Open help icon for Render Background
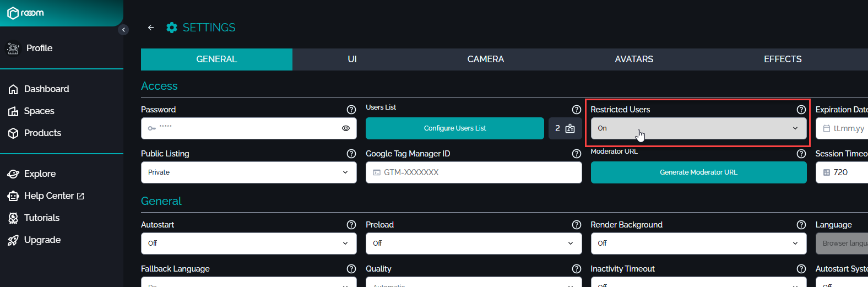This screenshot has height=287, width=868. coord(801,225)
